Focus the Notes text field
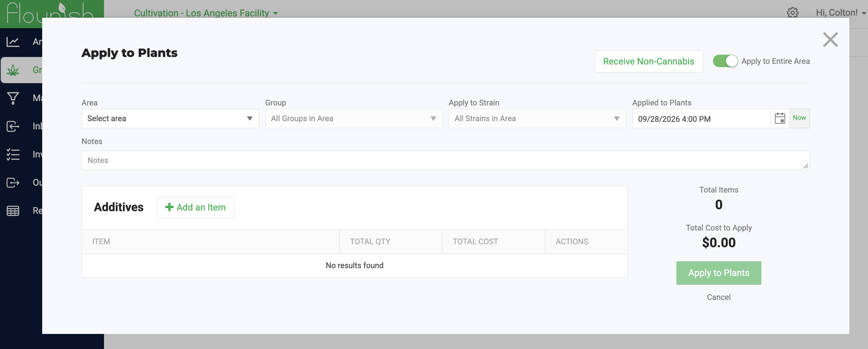 445,160
